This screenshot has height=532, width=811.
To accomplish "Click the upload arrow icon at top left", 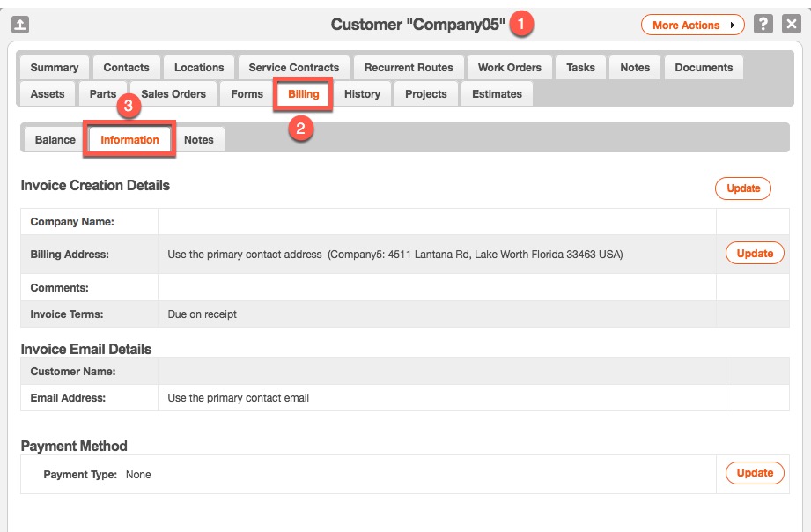I will [20, 26].
